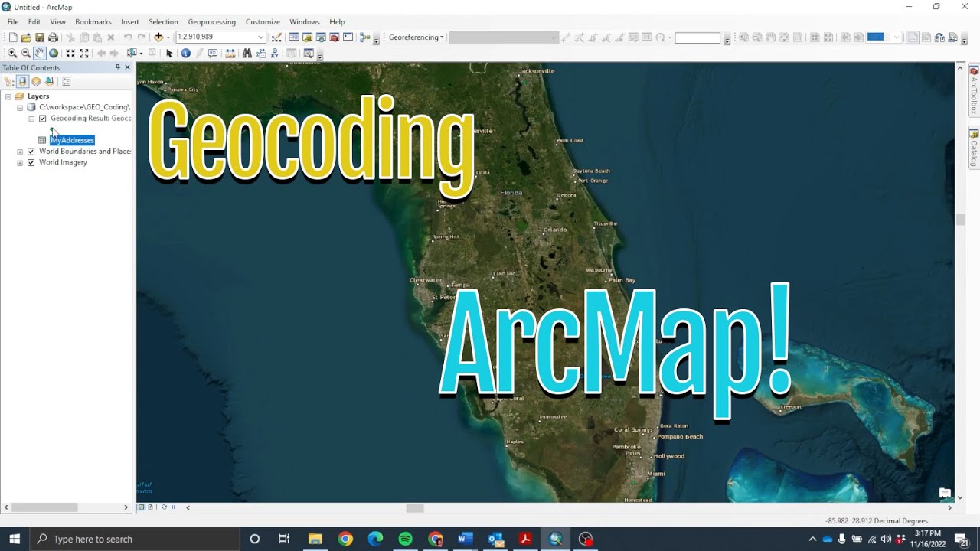
Task: Click the Windows search box
Action: point(134,539)
